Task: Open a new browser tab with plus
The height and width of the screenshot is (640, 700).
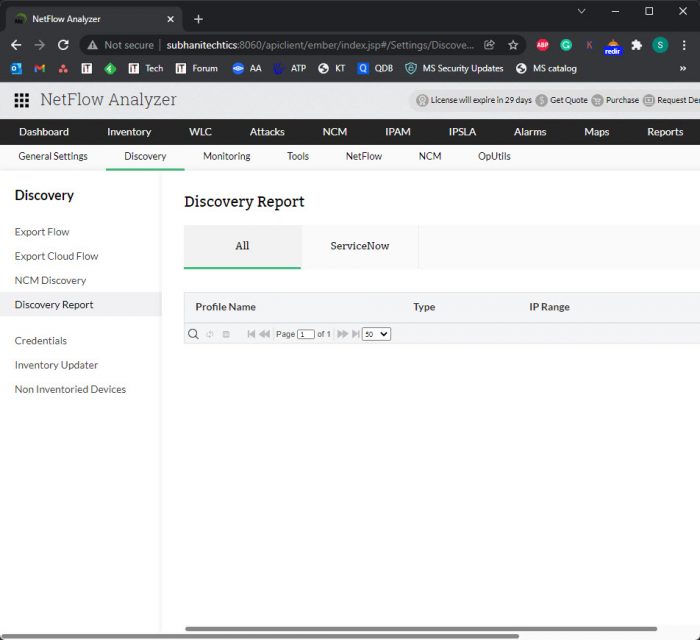Action: [x=199, y=19]
